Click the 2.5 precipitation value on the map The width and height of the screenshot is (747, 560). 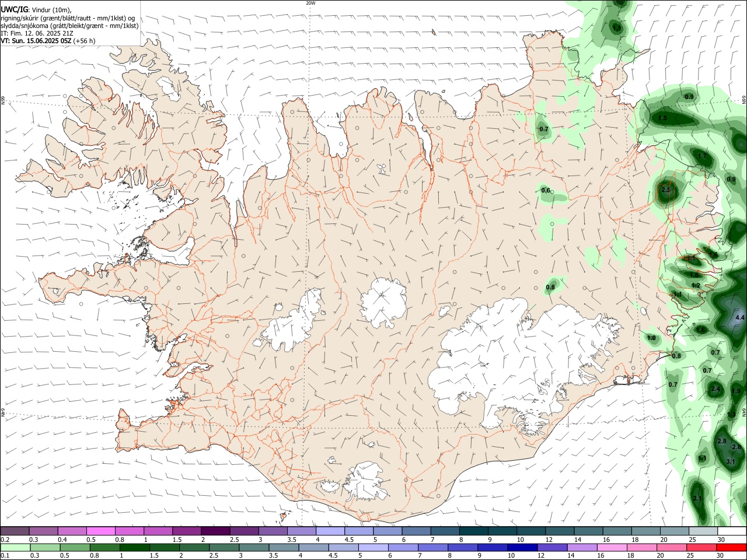point(665,190)
